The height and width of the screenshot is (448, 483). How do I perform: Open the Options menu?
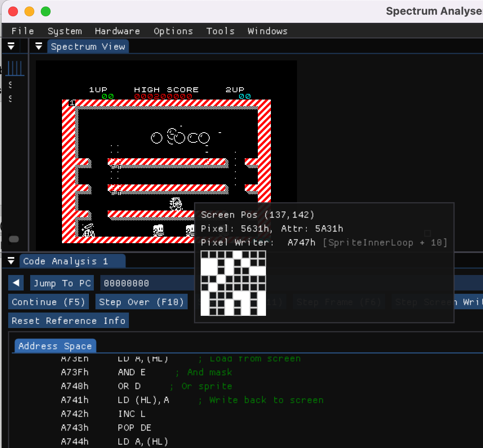(x=173, y=31)
